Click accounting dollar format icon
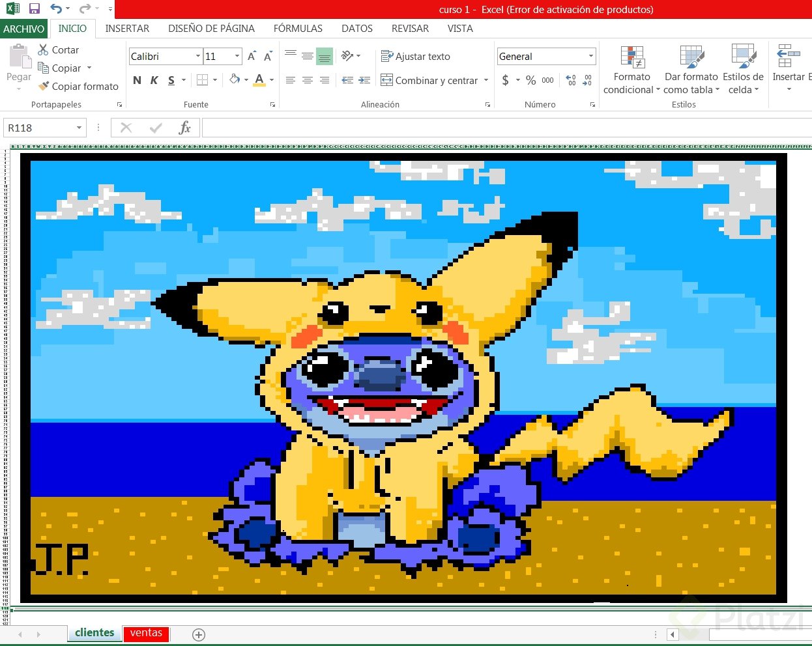The image size is (812, 646). tap(506, 80)
